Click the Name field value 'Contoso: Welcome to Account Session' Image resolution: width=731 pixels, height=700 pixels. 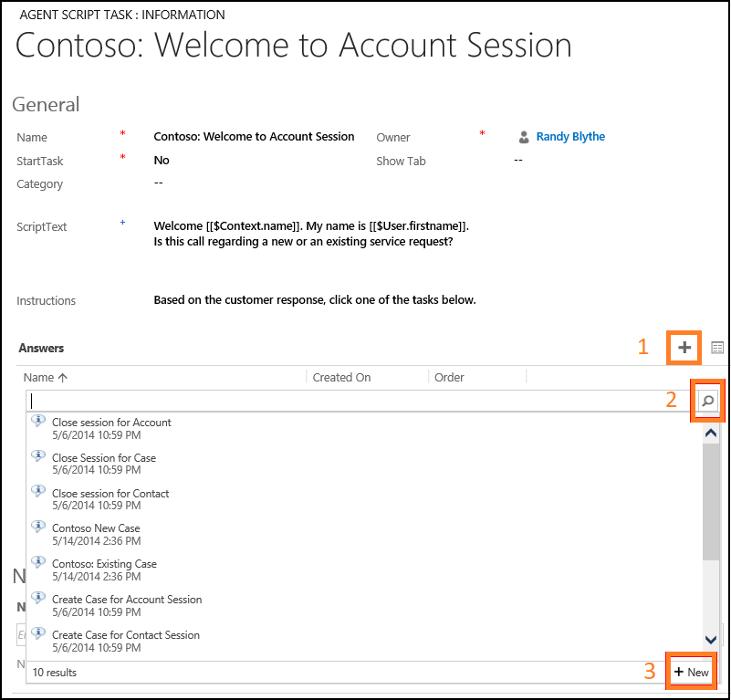pyautogui.click(x=254, y=137)
